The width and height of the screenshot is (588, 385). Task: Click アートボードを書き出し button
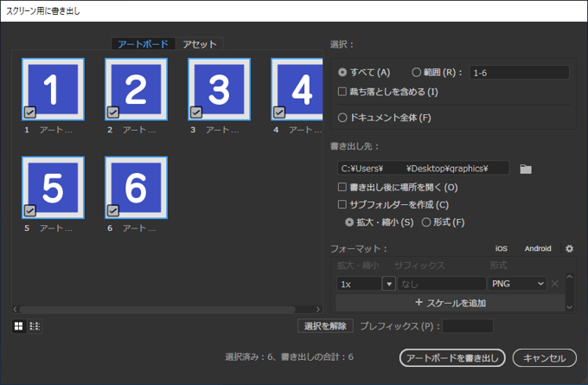click(x=452, y=358)
